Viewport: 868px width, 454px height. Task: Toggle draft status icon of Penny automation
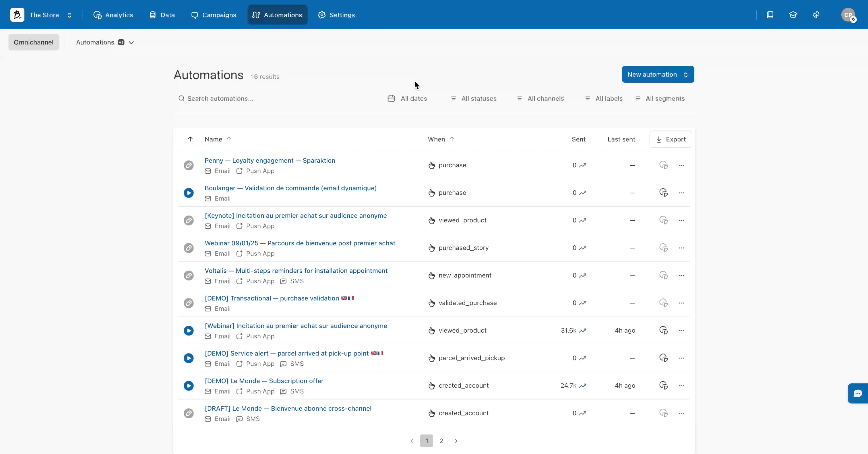pos(189,165)
